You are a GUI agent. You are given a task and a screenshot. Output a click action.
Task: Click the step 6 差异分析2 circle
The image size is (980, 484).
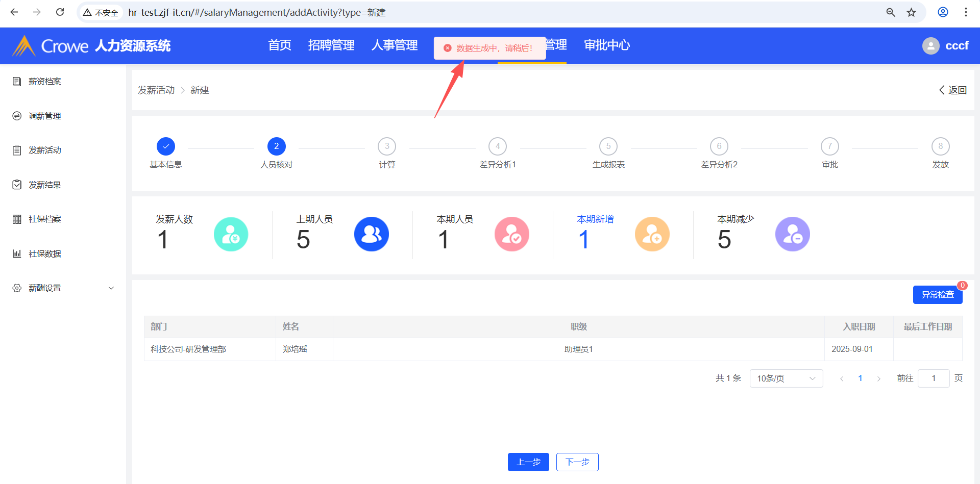point(719,146)
